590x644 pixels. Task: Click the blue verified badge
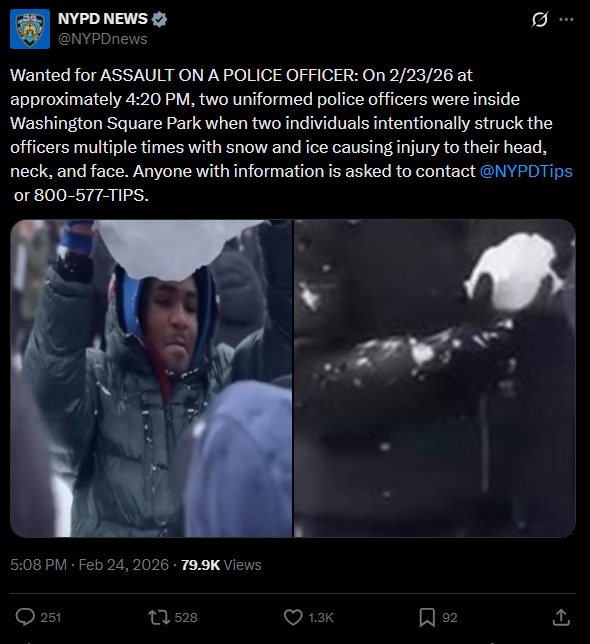[159, 19]
